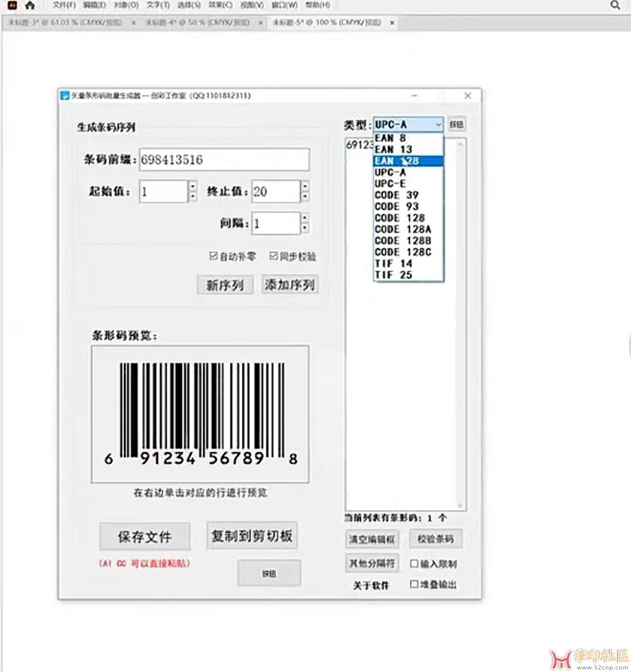The image size is (631, 672).
Task: Switch to the 未标题-4* document tab
Action: 197,22
